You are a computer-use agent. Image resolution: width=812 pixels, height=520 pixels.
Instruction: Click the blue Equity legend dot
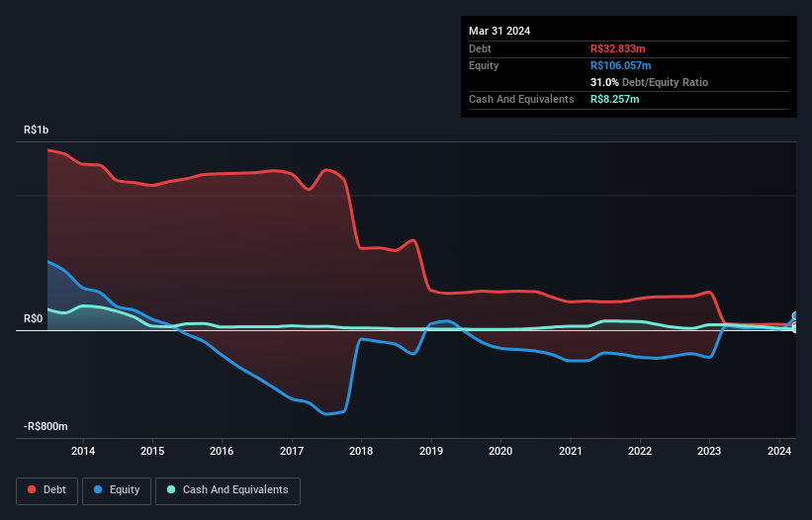tap(98, 489)
